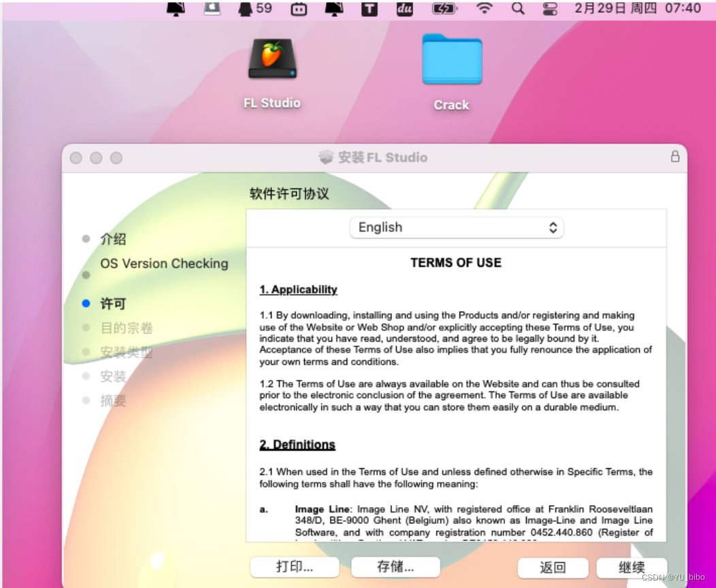Show battery status from the menu bar
Image resolution: width=716 pixels, height=588 pixels.
pos(444,9)
